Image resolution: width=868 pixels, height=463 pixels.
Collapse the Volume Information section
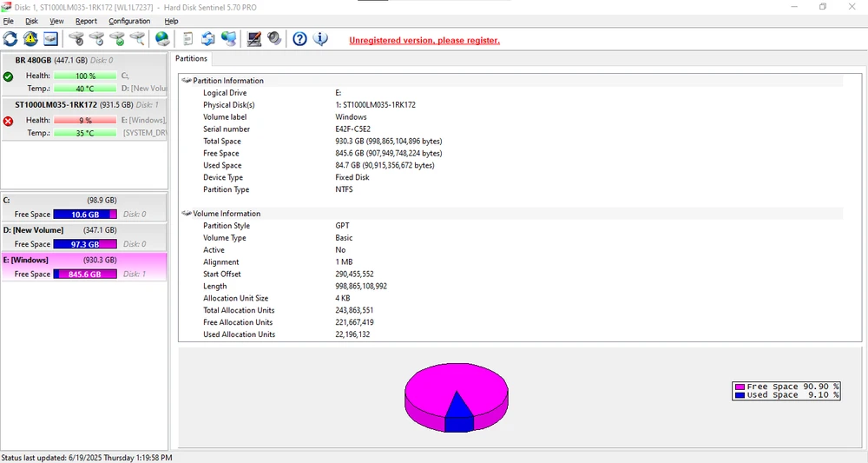(187, 214)
